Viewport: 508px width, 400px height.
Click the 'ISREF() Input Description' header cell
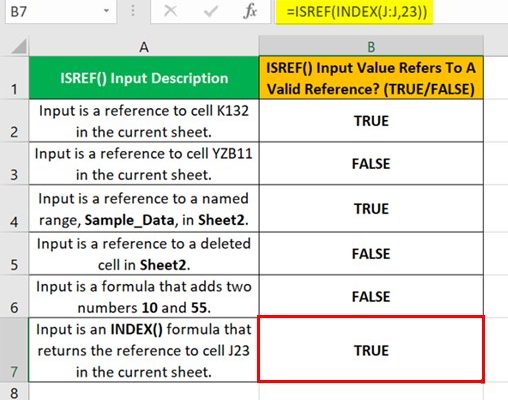click(144, 78)
